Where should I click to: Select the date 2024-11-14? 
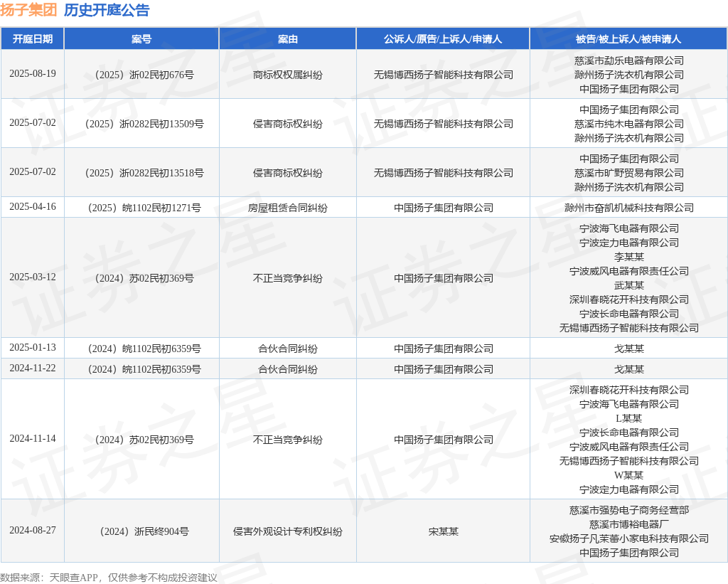33,439
